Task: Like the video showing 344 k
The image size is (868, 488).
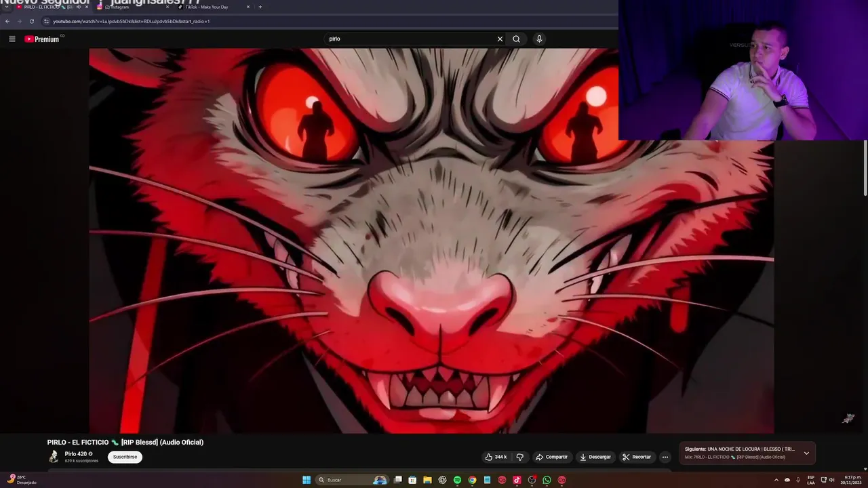Action: point(496,457)
